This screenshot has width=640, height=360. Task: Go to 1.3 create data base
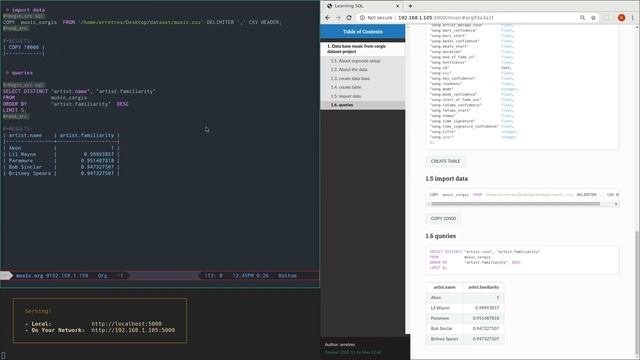[x=350, y=78]
